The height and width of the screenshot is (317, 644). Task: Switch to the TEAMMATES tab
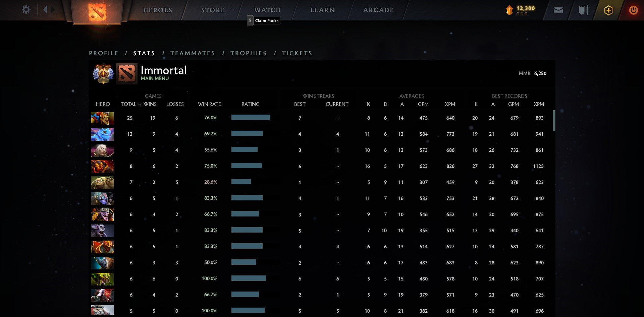point(193,53)
